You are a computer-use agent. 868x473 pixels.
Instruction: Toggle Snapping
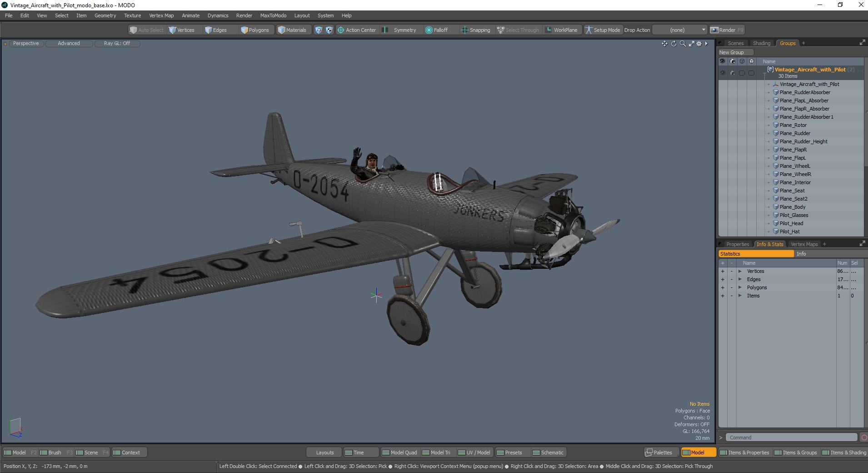pyautogui.click(x=476, y=30)
